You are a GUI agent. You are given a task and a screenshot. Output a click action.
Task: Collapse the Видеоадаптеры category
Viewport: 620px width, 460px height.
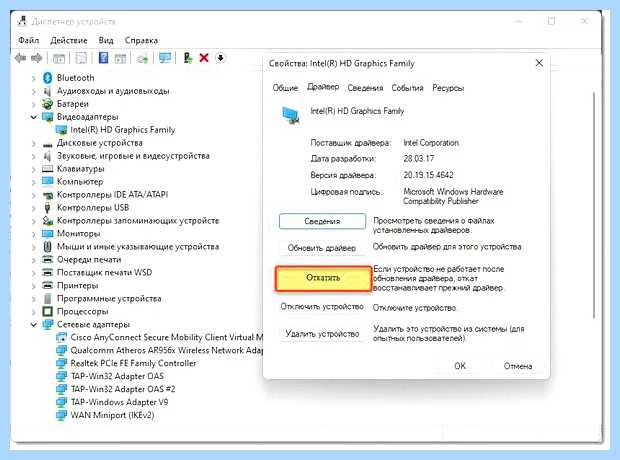click(x=34, y=117)
